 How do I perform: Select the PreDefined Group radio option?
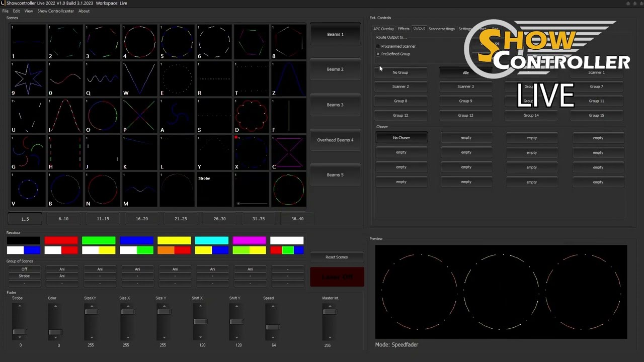(378, 54)
